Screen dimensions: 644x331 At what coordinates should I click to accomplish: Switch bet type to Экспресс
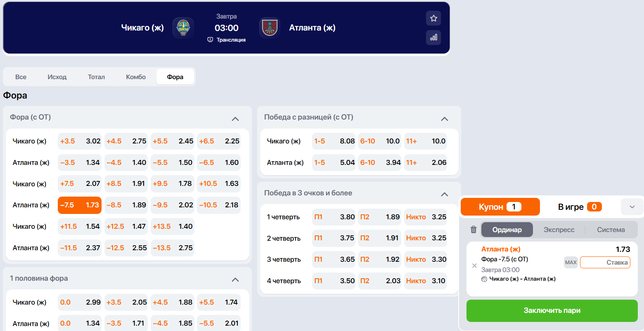click(559, 230)
